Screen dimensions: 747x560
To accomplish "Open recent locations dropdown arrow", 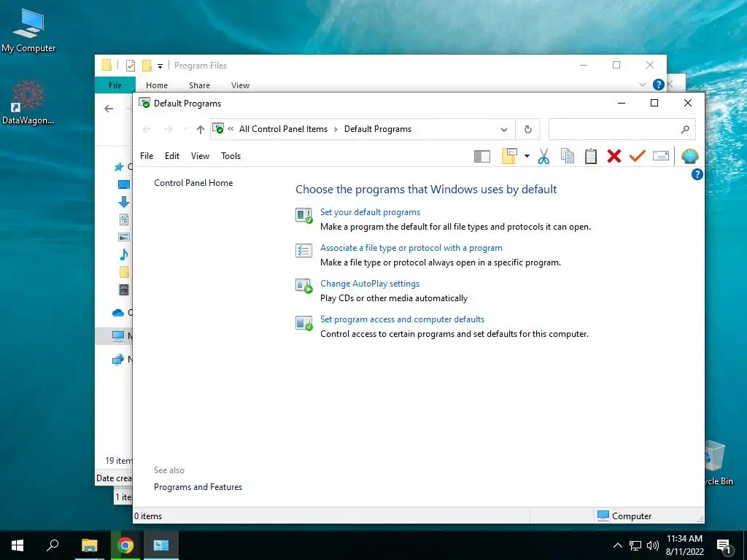I will pos(185,130).
